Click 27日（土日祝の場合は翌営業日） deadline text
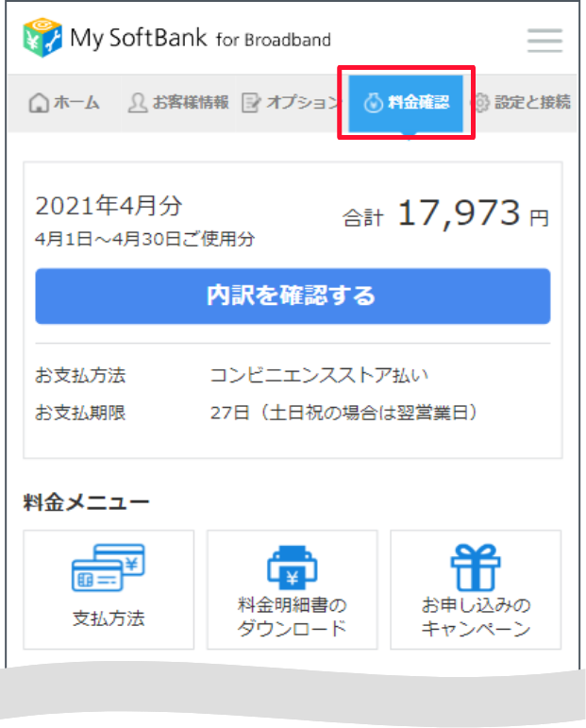This screenshot has height=728, width=586. click(343, 413)
